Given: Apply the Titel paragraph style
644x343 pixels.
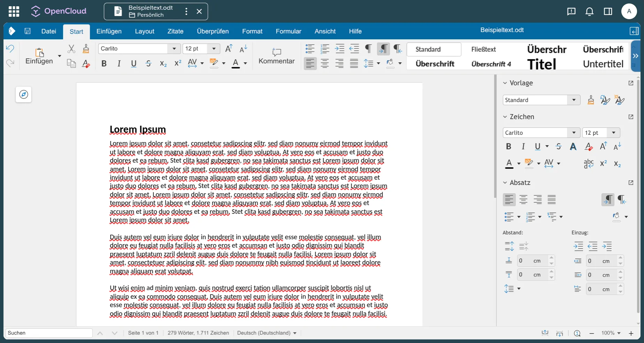Looking at the screenshot, I should click(542, 64).
